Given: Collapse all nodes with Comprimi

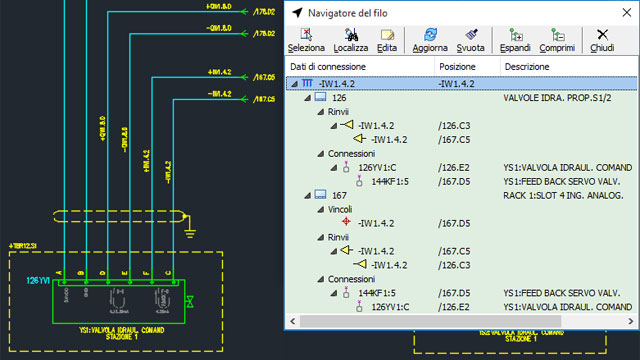Looking at the screenshot, I should pyautogui.click(x=557, y=40).
